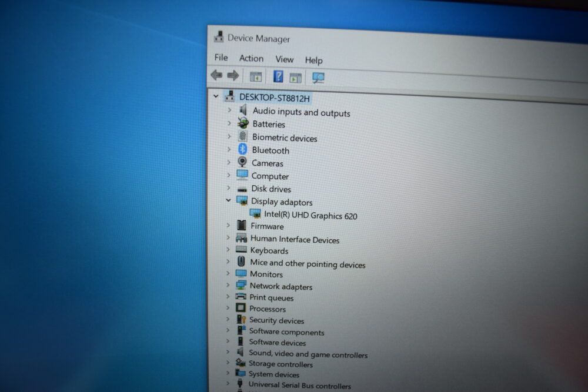Select the Disk drives label

tap(271, 189)
